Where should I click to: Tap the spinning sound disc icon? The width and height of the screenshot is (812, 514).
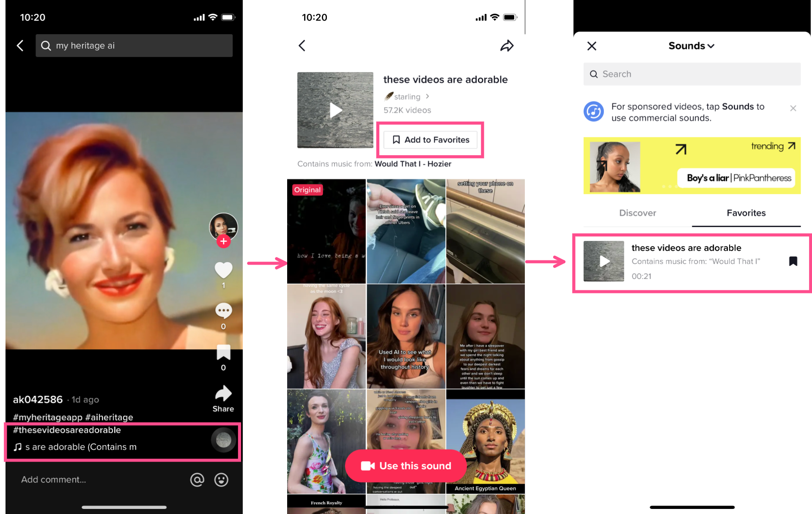(223, 440)
